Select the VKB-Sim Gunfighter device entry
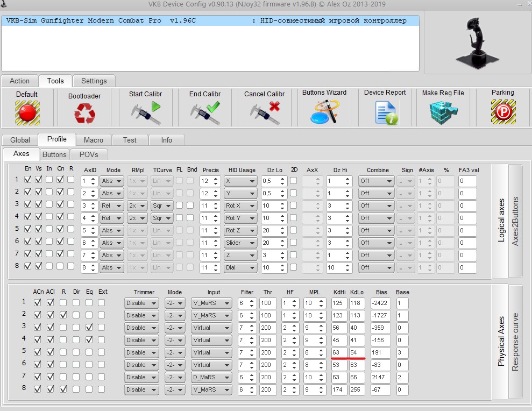Screen dimensions: 532x411 coord(210,20)
